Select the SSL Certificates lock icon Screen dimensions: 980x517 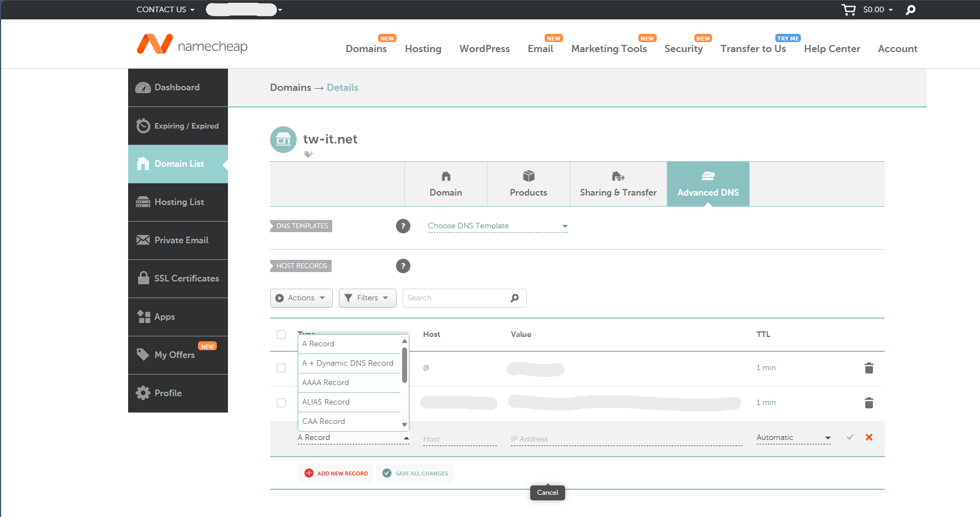tap(143, 278)
